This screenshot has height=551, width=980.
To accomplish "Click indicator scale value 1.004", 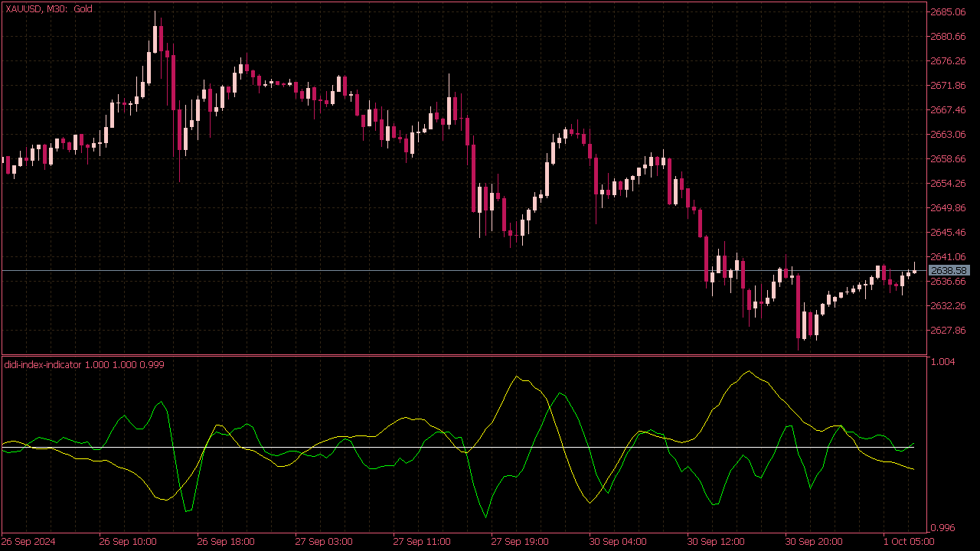I will 943,362.
